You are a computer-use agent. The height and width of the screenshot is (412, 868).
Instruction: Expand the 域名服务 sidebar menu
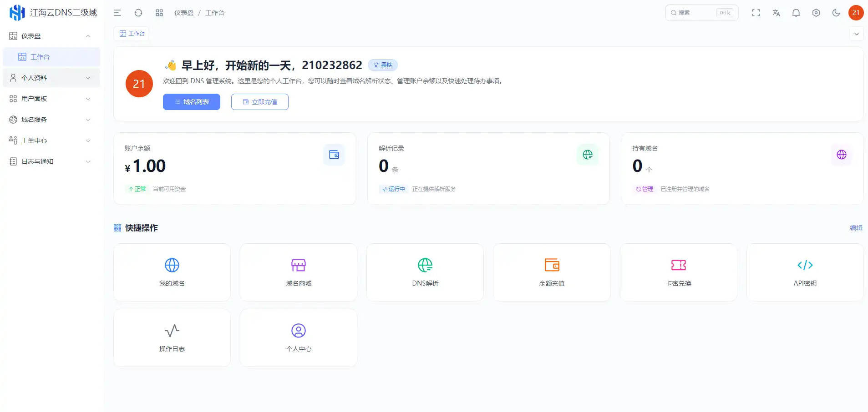[x=51, y=119]
